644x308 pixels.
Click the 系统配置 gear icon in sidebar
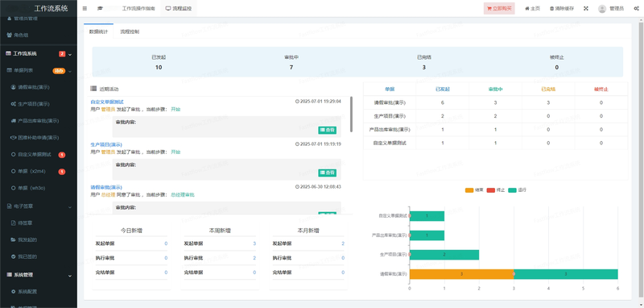(x=14, y=292)
